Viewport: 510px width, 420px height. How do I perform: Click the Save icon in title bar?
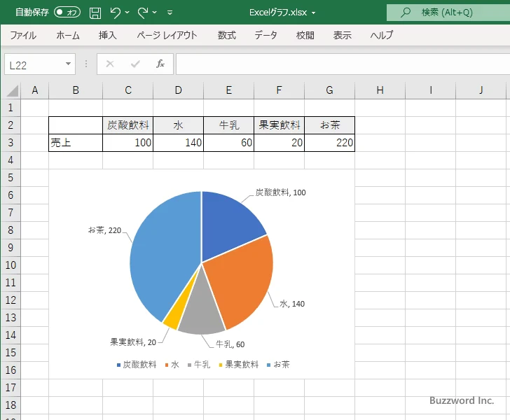(x=95, y=13)
